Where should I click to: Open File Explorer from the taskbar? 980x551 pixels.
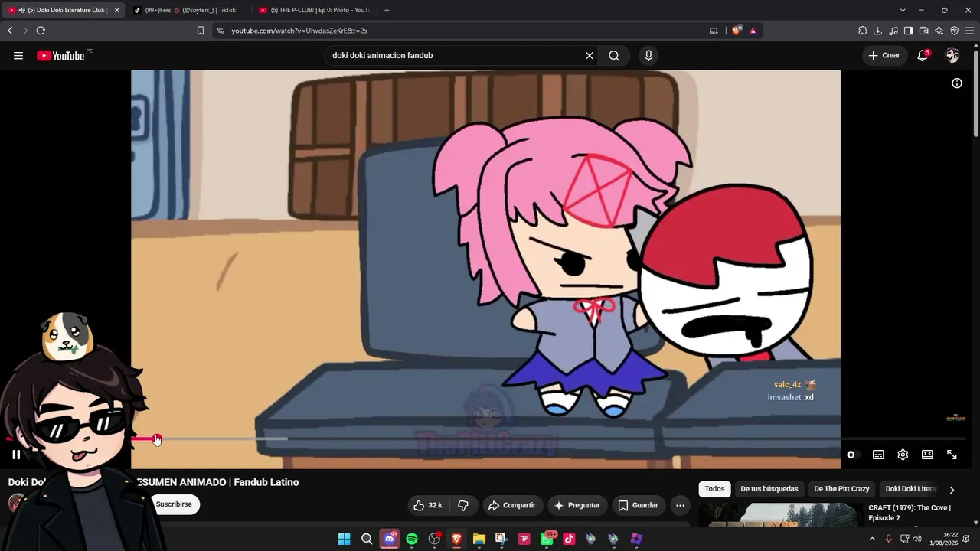point(479,539)
